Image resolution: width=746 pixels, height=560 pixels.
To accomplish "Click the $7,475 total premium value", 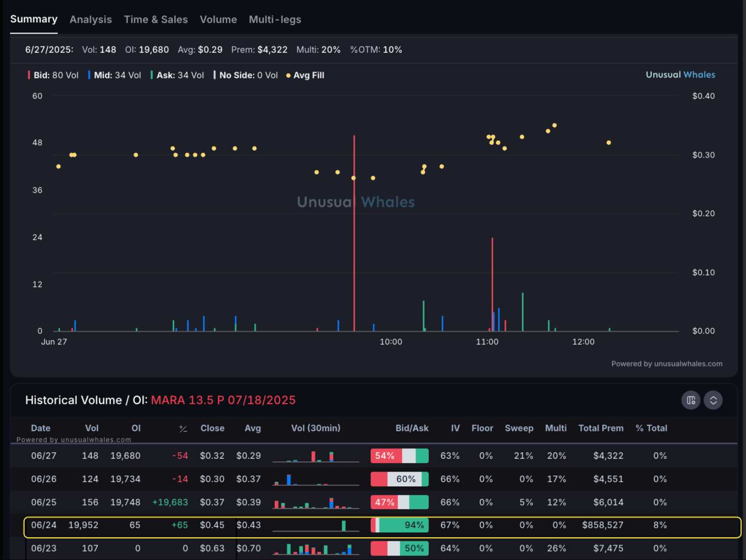I will coord(608,548).
